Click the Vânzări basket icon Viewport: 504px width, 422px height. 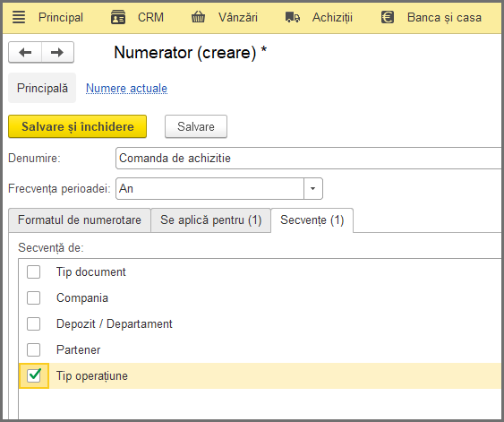click(198, 17)
